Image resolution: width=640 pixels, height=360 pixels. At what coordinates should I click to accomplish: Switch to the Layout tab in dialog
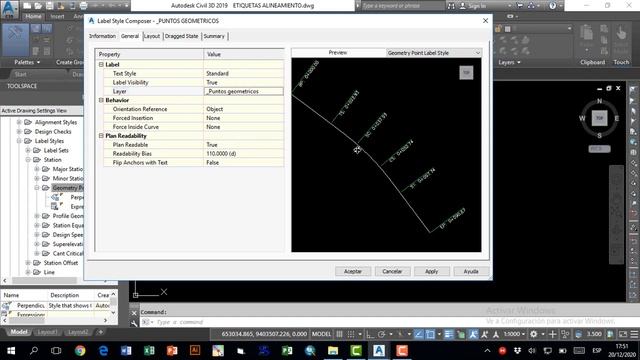click(x=152, y=36)
